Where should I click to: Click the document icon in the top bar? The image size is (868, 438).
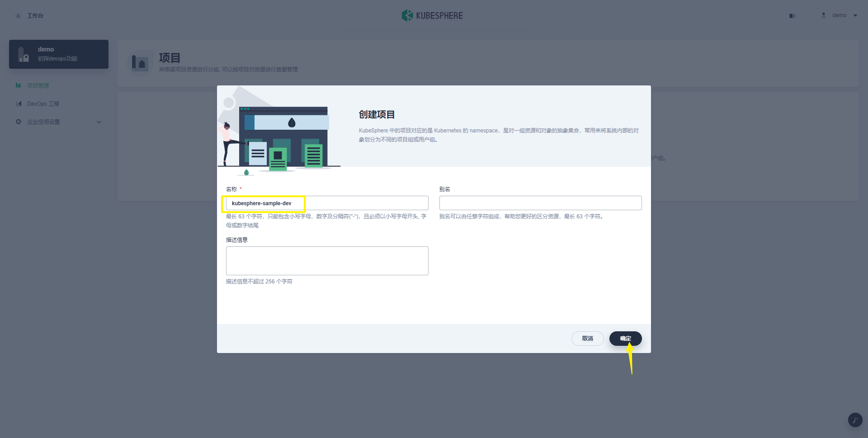[x=792, y=16]
